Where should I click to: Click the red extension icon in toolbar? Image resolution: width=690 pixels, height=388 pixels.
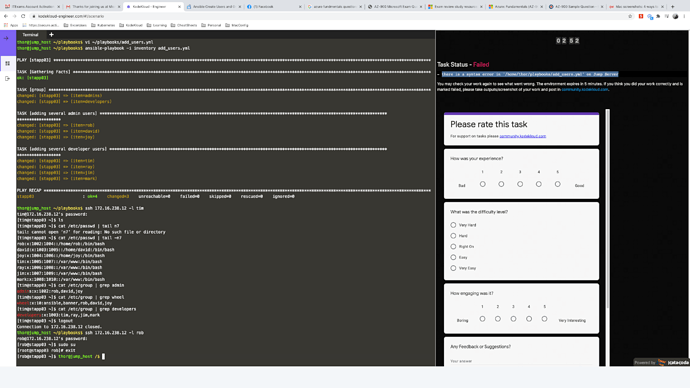click(x=641, y=16)
